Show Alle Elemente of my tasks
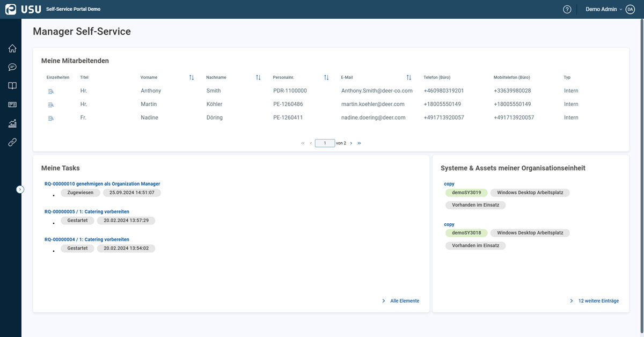 400,301
